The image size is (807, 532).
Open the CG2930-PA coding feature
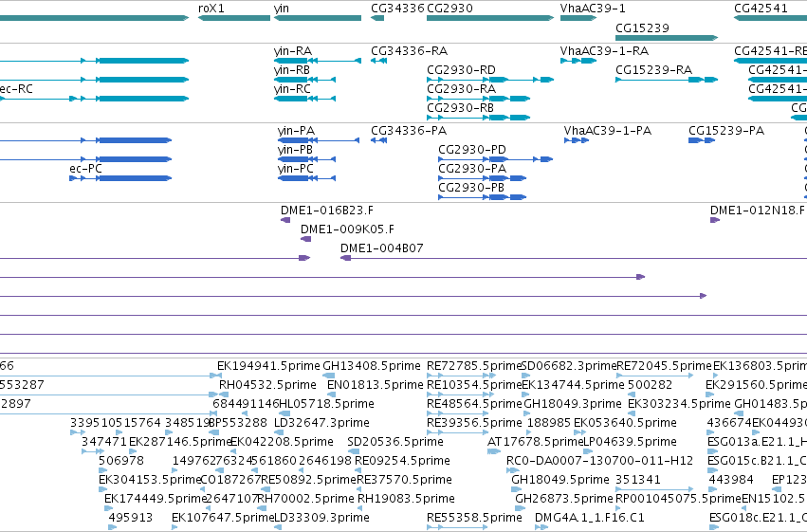pos(483,178)
